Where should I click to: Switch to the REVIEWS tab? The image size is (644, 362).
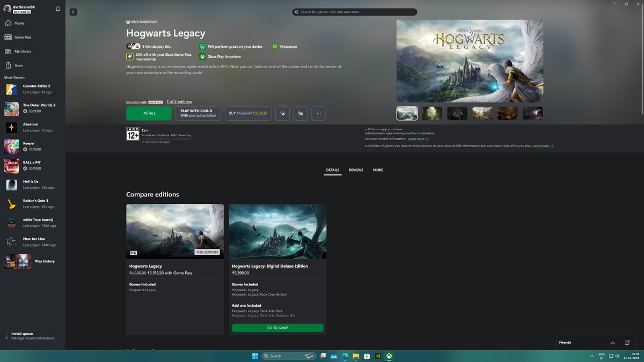coord(356,170)
